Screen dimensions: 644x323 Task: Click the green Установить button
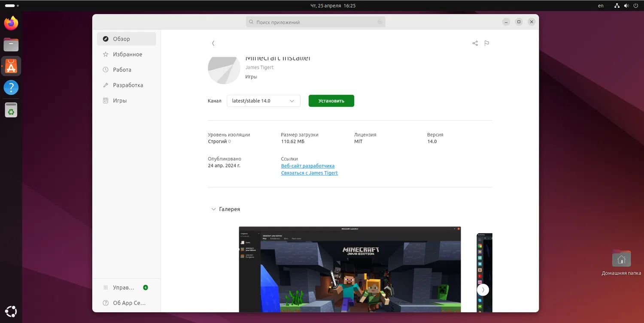tap(331, 101)
